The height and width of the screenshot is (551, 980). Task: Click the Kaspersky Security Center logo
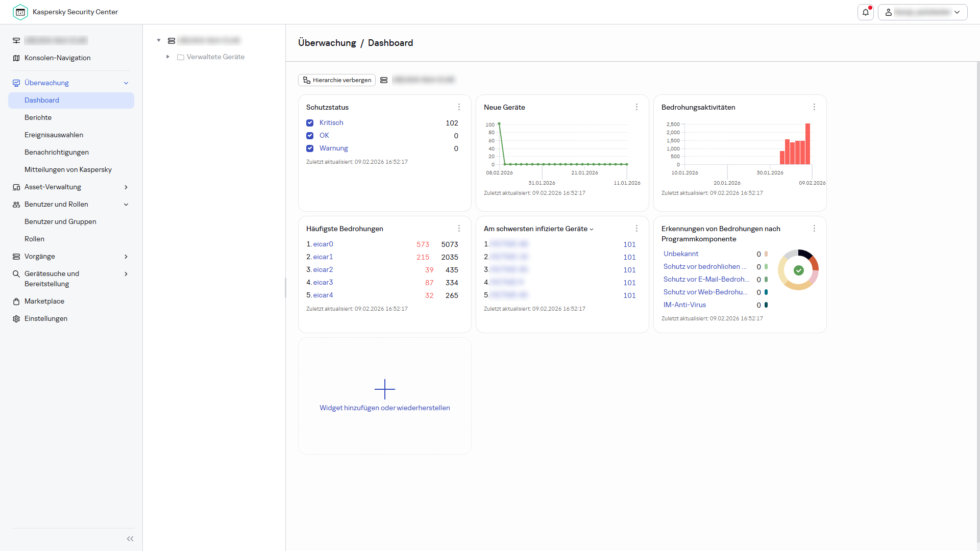click(x=20, y=12)
